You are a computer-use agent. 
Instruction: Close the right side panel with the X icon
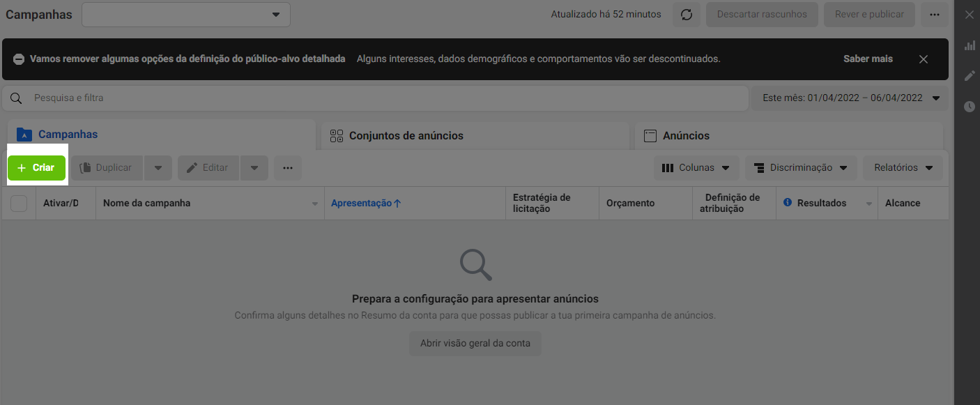pyautogui.click(x=970, y=15)
